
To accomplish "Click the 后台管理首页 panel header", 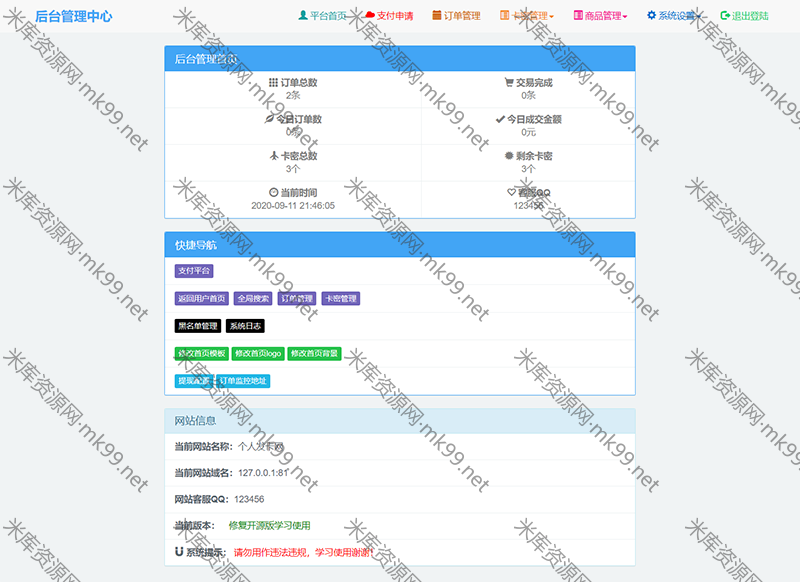I will pos(400,59).
